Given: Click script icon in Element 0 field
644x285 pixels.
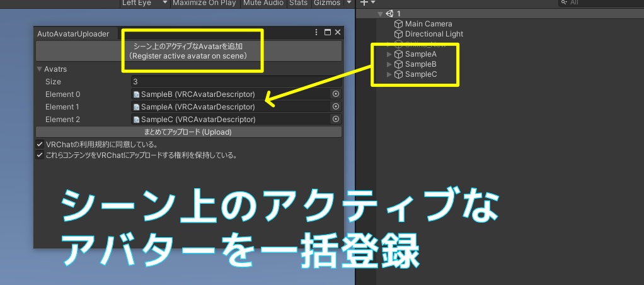Looking at the screenshot, I should pyautogui.click(x=136, y=94).
